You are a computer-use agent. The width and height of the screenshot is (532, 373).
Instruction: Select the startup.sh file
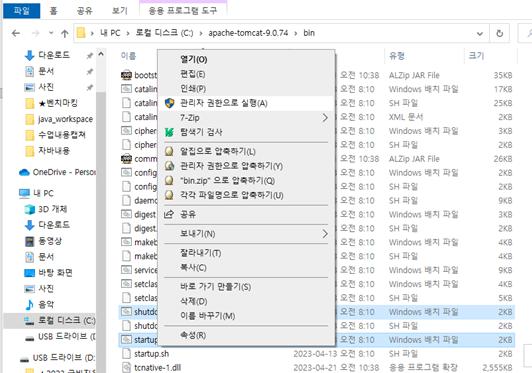(x=151, y=354)
